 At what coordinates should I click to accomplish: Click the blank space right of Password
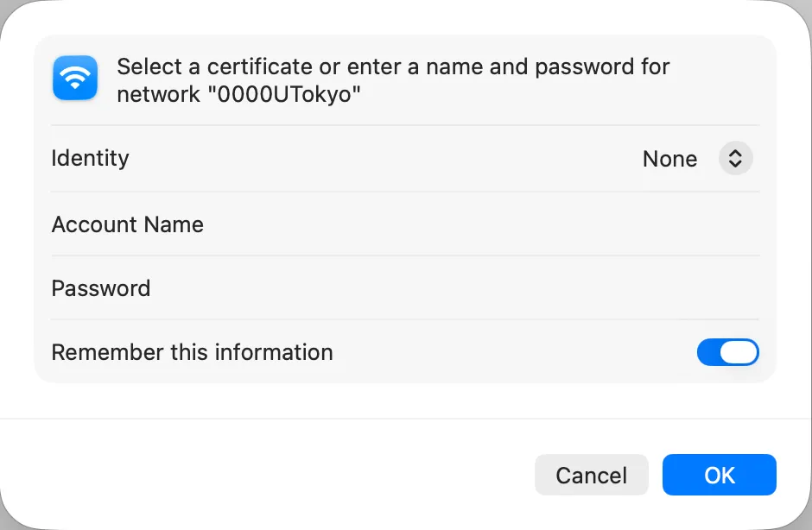point(456,288)
